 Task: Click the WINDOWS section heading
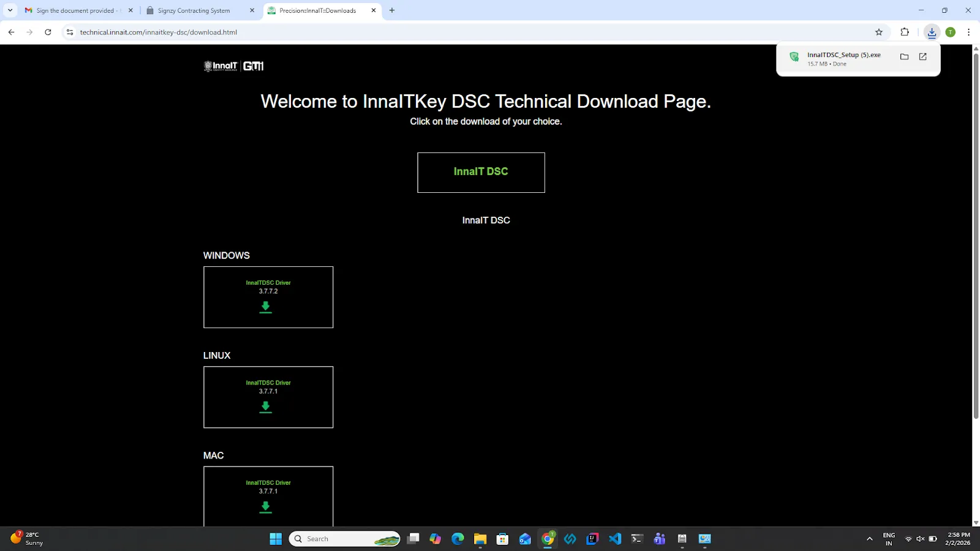point(227,255)
